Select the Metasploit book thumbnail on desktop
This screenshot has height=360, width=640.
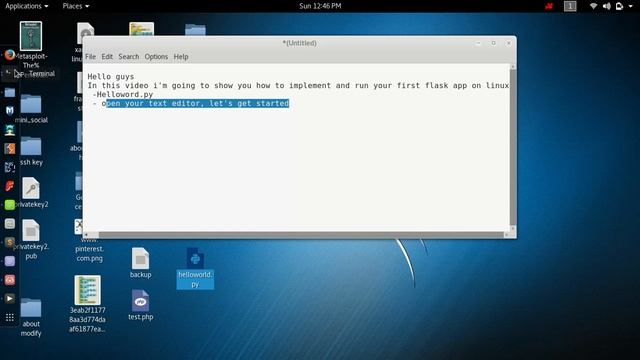pyautogui.click(x=31, y=37)
